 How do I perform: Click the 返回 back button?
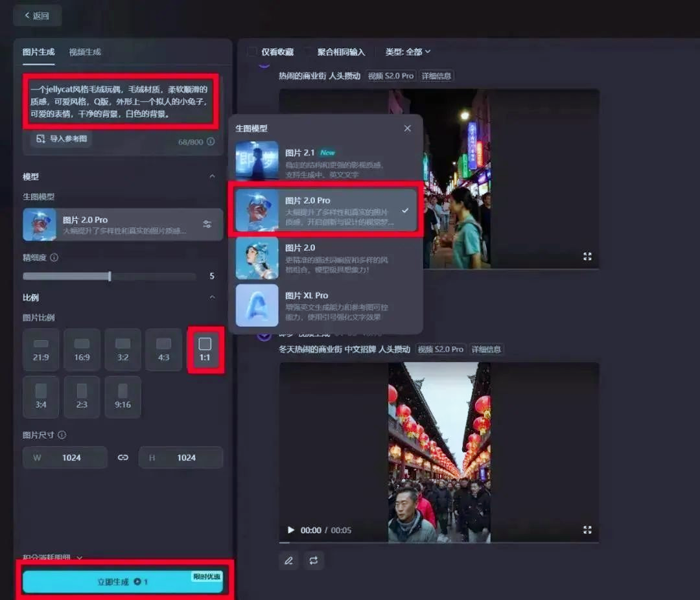pyautogui.click(x=37, y=16)
